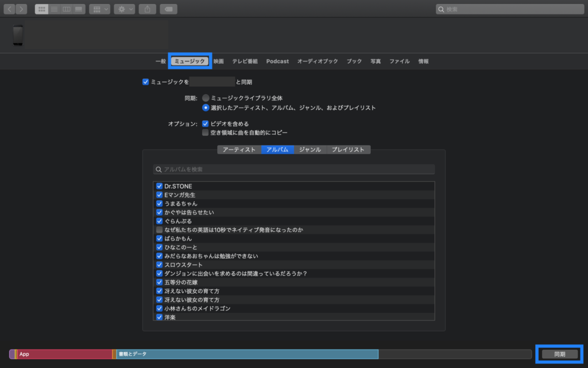Toggle the ミュージックを同期 checkbox
The image size is (588, 368).
[x=145, y=82]
